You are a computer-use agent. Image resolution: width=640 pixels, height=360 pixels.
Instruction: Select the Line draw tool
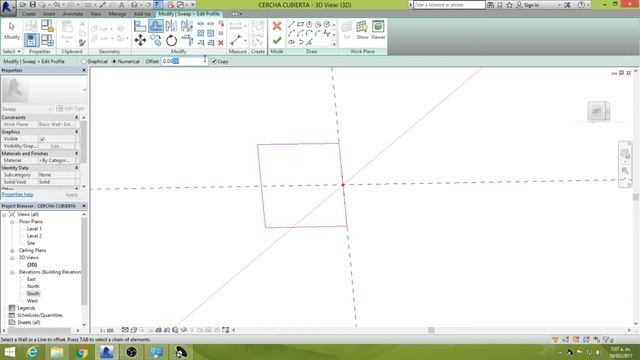pyautogui.click(x=291, y=24)
